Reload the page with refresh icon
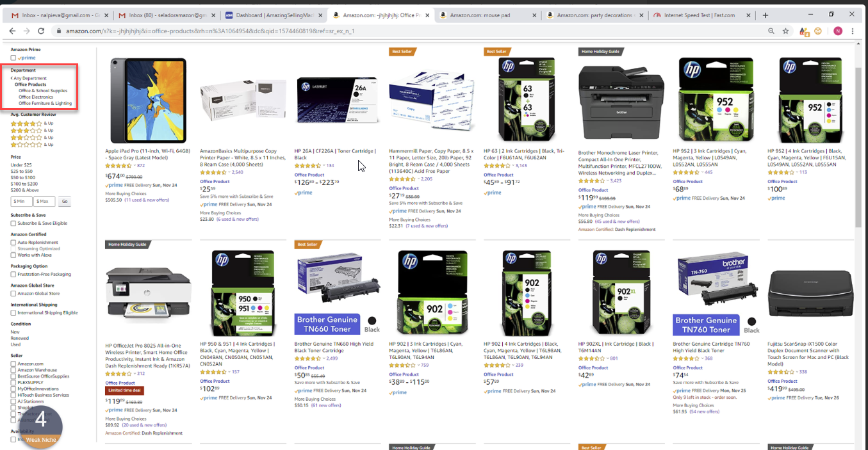 coord(41,31)
